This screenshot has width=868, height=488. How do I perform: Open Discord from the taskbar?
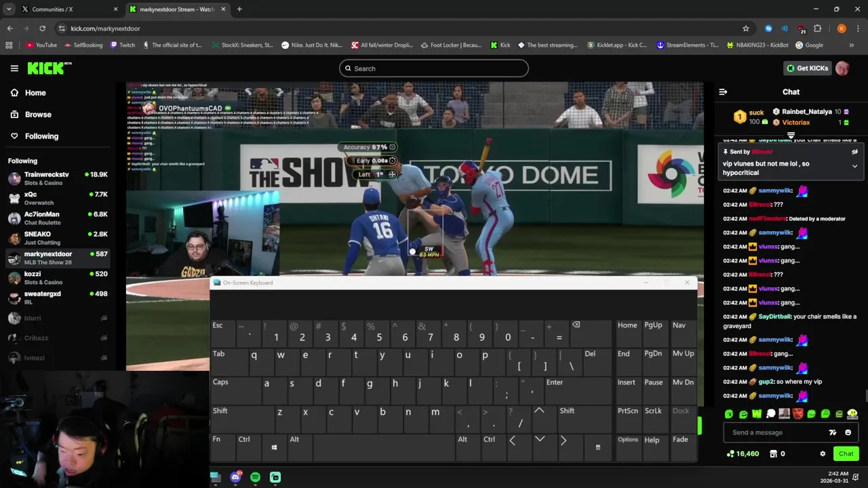tap(235, 477)
